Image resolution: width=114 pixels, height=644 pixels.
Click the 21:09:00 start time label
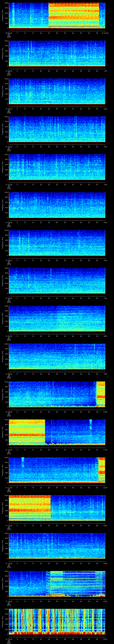pyautogui.click(x=9, y=412)
